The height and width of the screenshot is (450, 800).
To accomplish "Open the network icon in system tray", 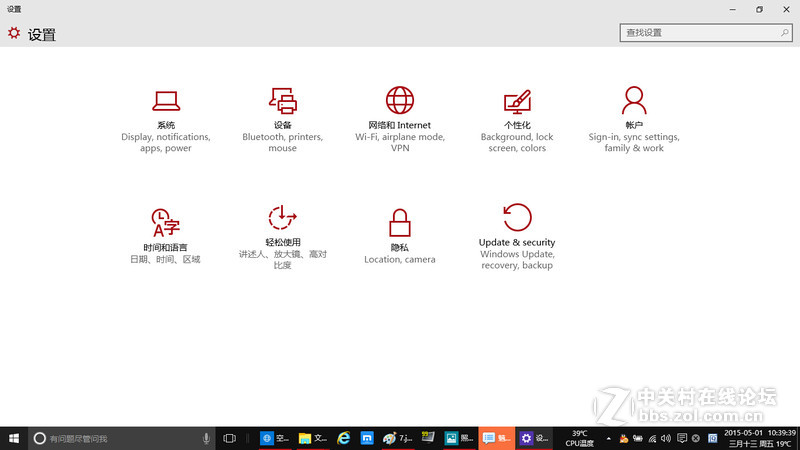I will (652, 438).
